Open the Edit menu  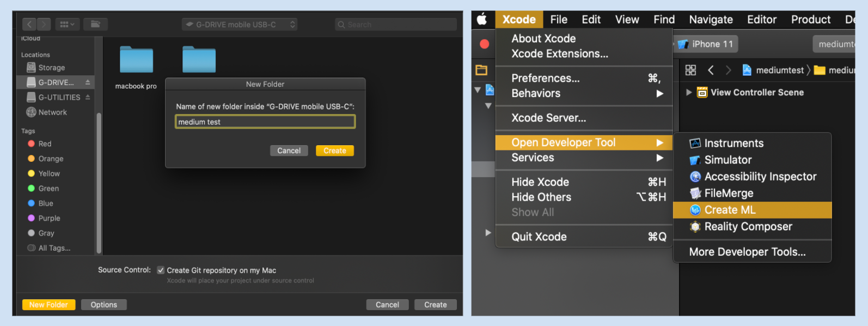click(591, 20)
